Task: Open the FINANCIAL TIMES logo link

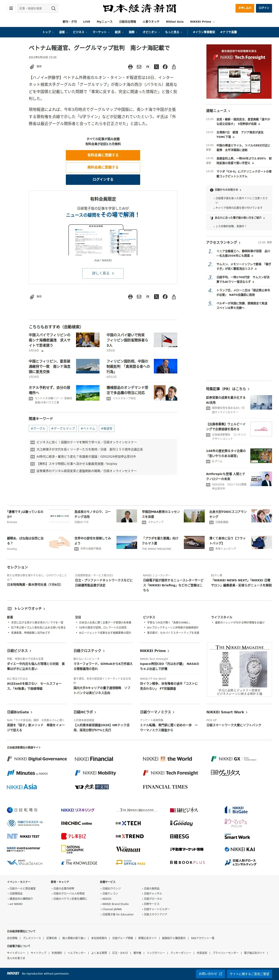Action: pos(165,787)
